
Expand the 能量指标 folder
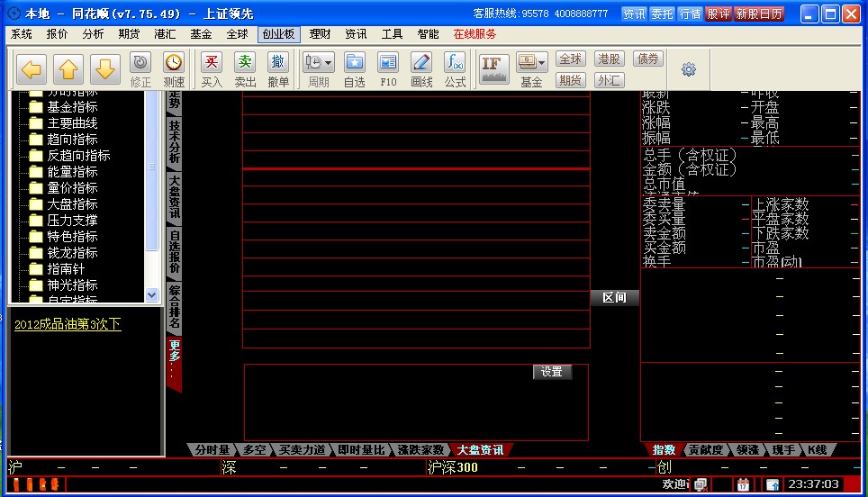72,172
